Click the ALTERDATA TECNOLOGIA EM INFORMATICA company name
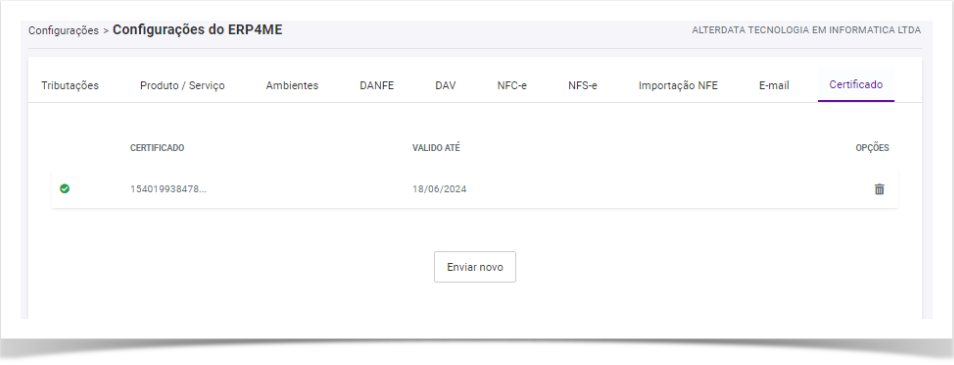 coord(806,30)
